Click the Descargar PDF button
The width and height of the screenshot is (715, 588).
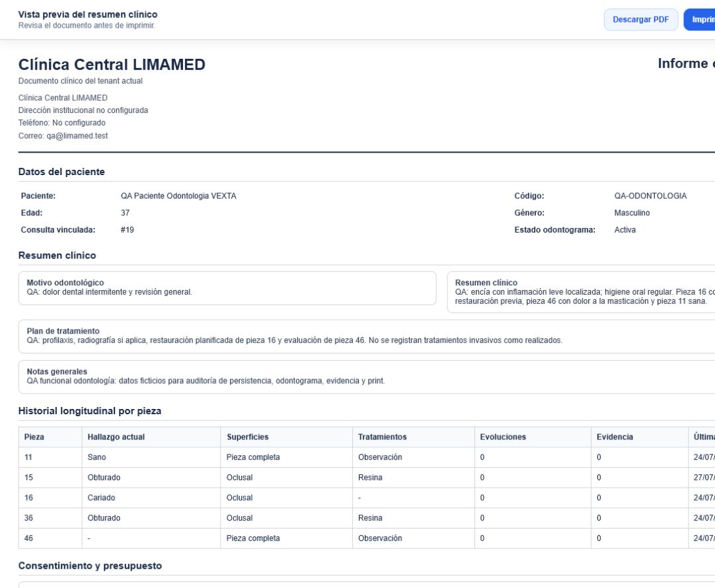641,20
